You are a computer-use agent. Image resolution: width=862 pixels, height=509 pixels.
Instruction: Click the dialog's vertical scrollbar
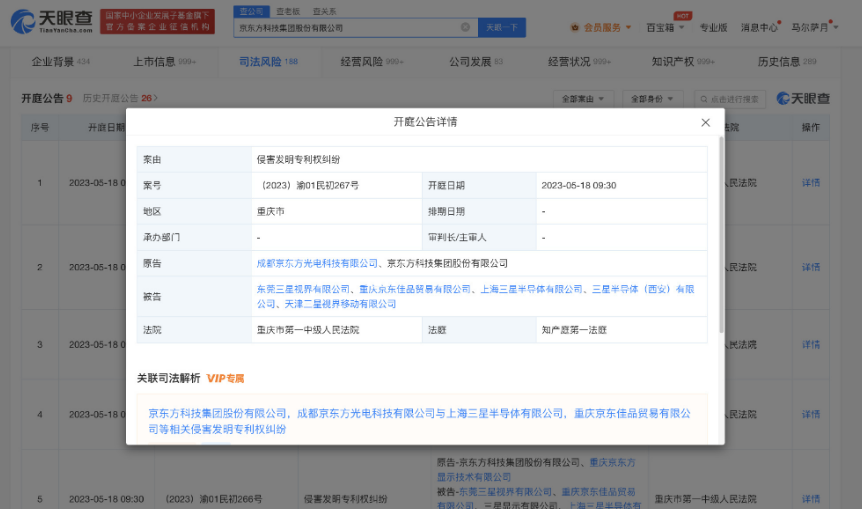pyautogui.click(x=722, y=240)
